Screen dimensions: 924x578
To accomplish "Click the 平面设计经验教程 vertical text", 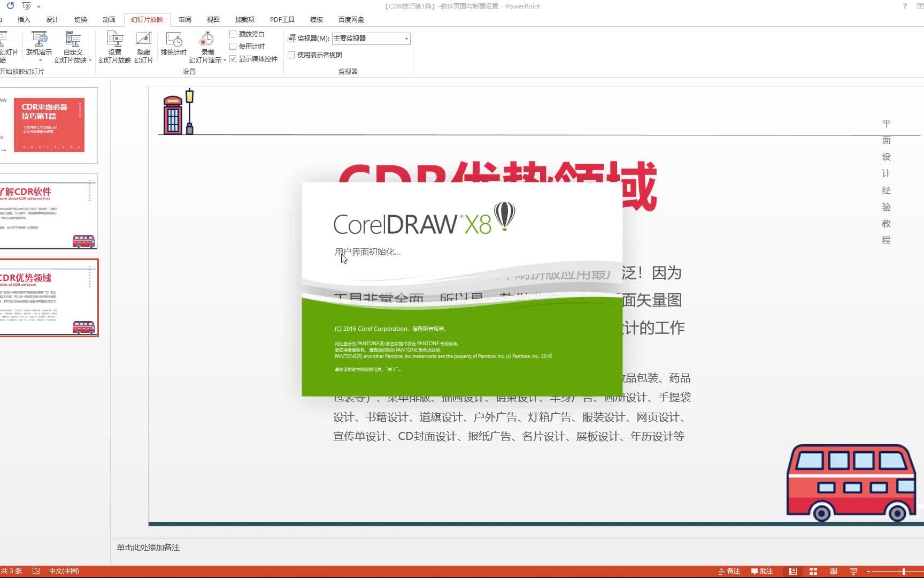I will tap(886, 181).
